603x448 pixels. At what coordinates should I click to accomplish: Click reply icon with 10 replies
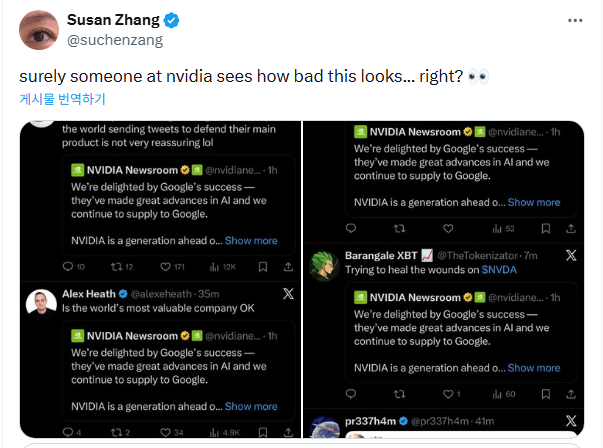pyautogui.click(x=68, y=266)
